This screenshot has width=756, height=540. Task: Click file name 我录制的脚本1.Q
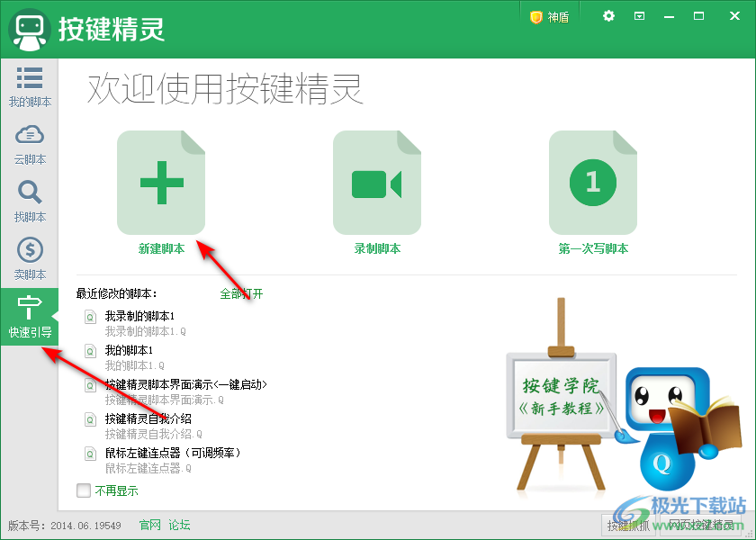coord(146,332)
